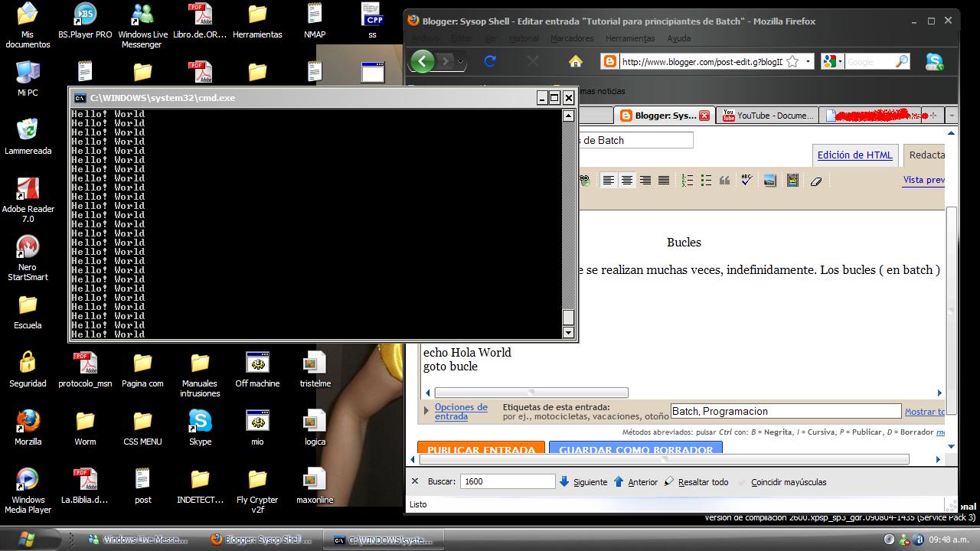
Task: Align text right in the editor toolbar
Action: tap(645, 181)
